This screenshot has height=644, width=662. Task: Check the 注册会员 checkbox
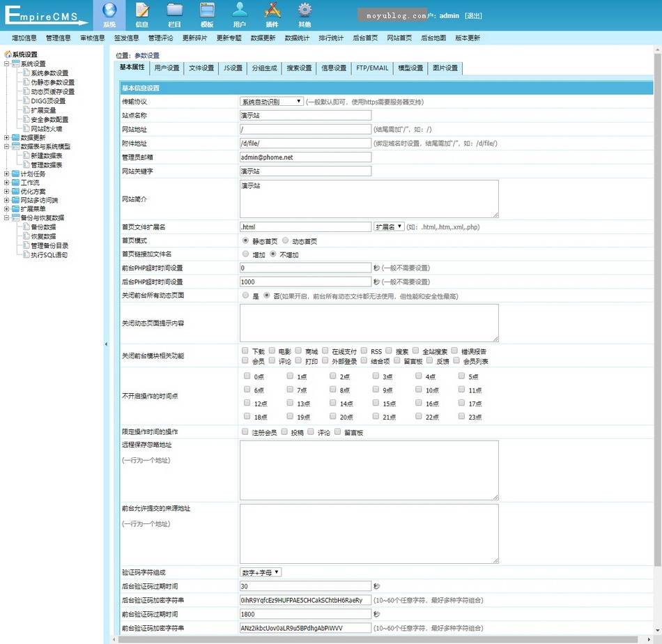[x=245, y=431]
